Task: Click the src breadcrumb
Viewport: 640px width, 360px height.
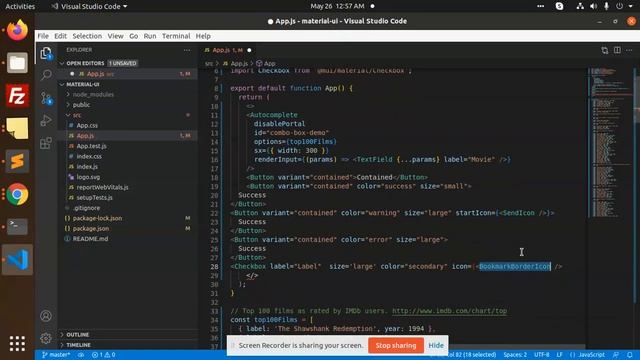Action: (209, 64)
